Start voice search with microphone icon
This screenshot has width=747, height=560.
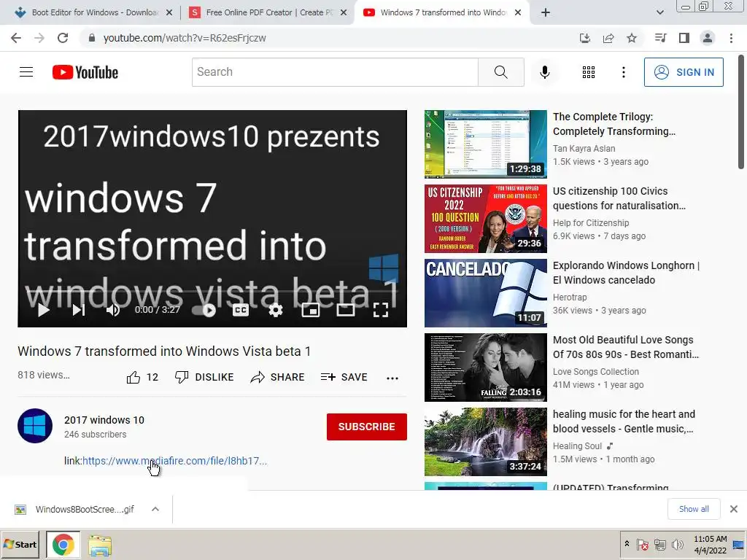click(x=544, y=72)
